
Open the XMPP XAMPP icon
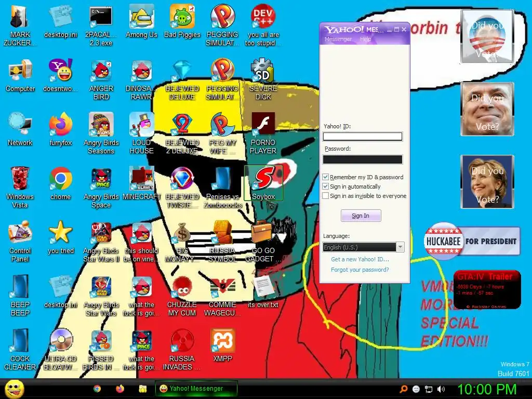[222, 345]
